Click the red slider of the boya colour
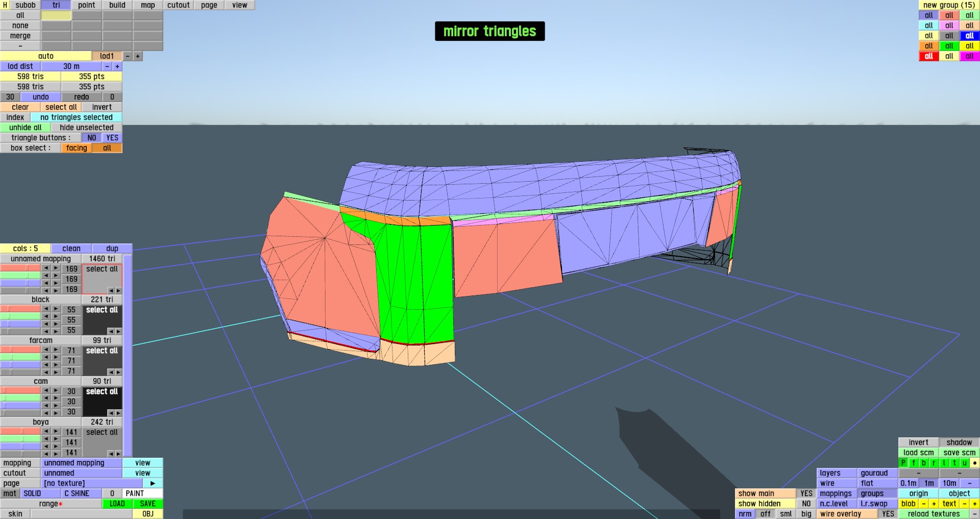Image resolution: width=980 pixels, height=519 pixels. coord(20,431)
